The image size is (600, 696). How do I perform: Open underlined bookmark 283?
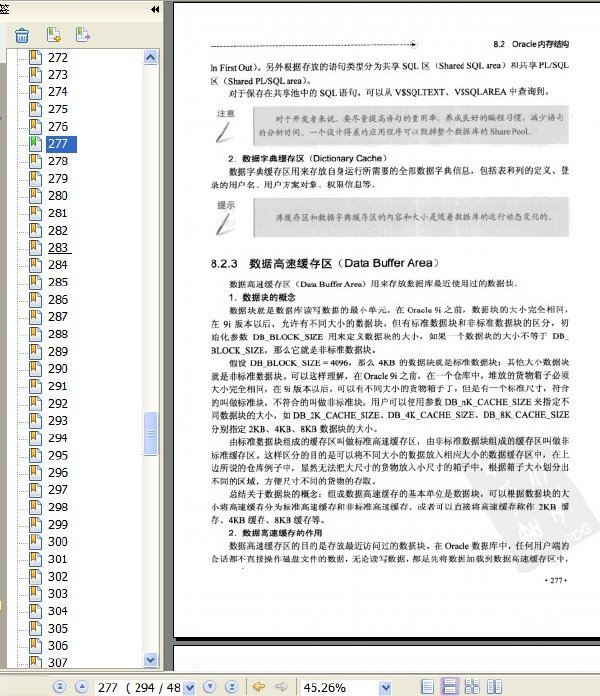pyautogui.click(x=59, y=247)
